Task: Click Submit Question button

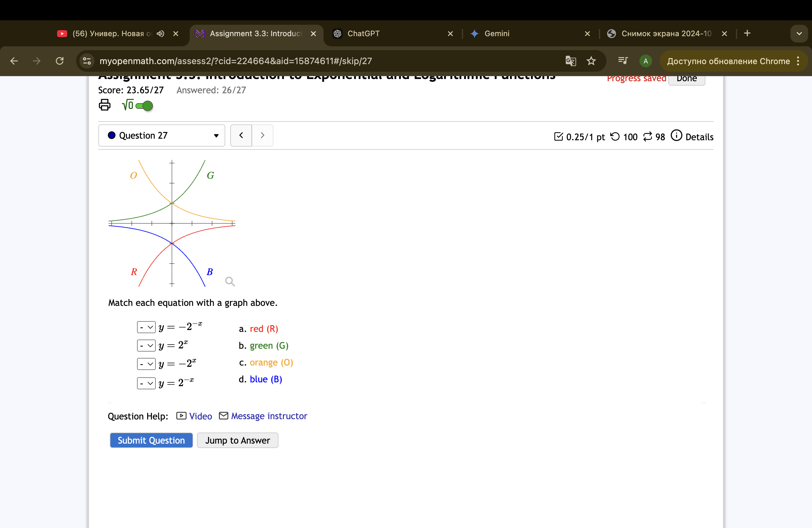Action: coord(151,440)
